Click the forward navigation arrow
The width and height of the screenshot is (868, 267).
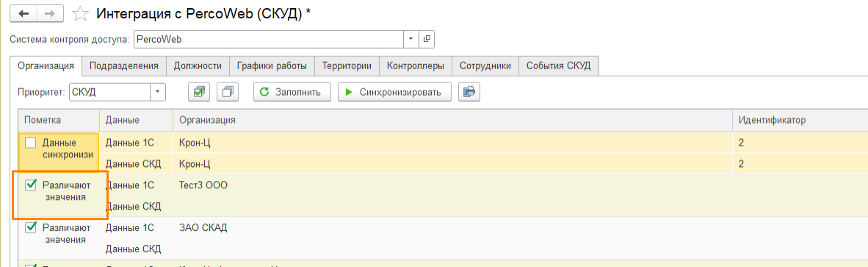click(x=50, y=14)
